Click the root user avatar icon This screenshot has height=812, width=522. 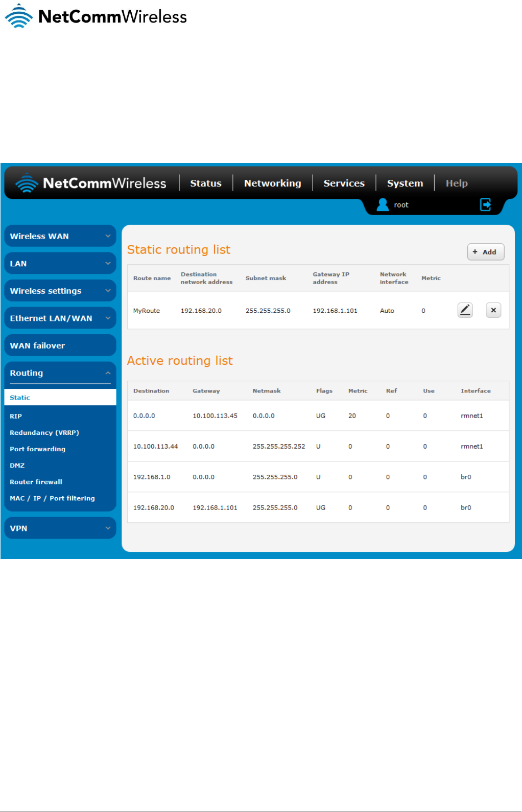[x=383, y=205]
